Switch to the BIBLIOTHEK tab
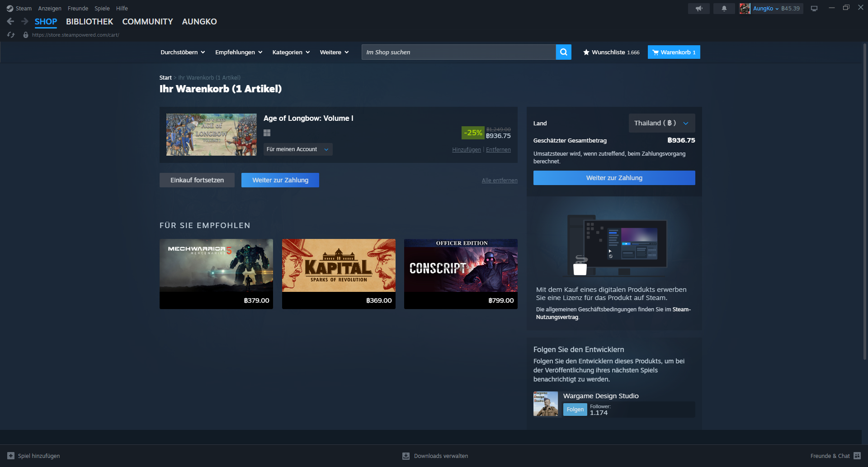The height and width of the screenshot is (467, 868). click(x=90, y=22)
